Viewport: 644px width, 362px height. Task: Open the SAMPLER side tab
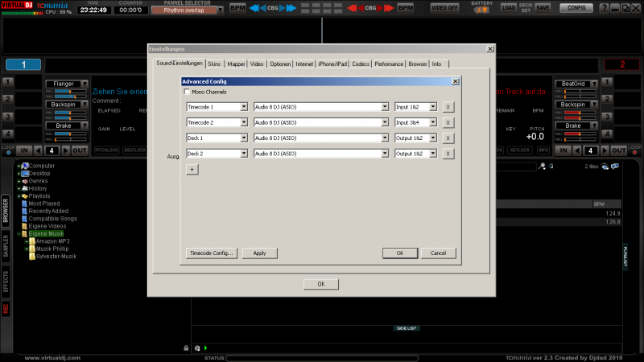(6, 246)
